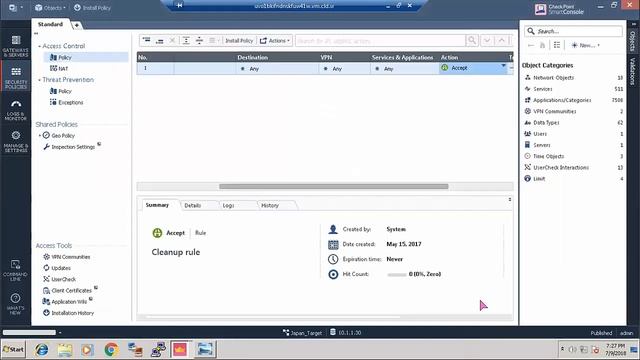Switch to History tab
Viewport: 640px width, 360px height.
tap(270, 205)
